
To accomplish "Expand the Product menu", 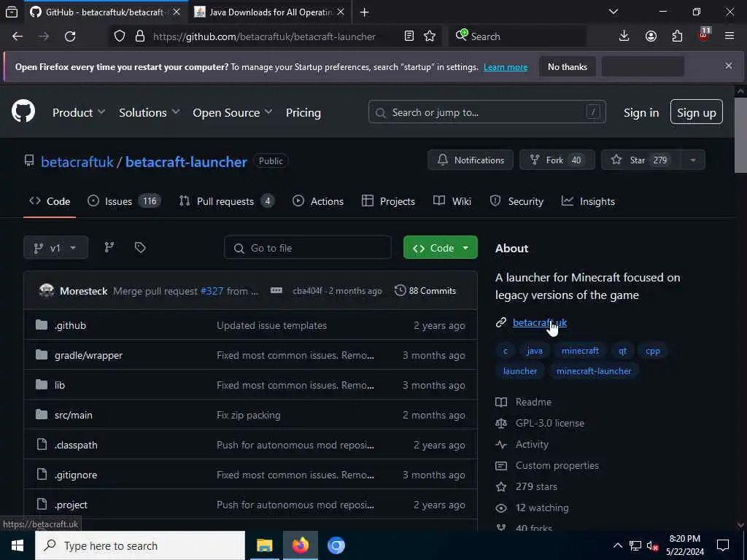I will [x=79, y=112].
